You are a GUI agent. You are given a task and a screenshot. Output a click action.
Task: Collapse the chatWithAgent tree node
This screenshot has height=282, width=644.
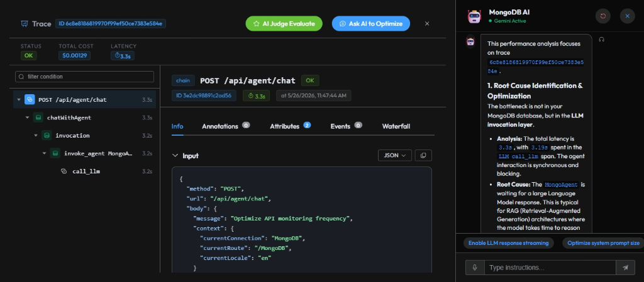[27, 117]
